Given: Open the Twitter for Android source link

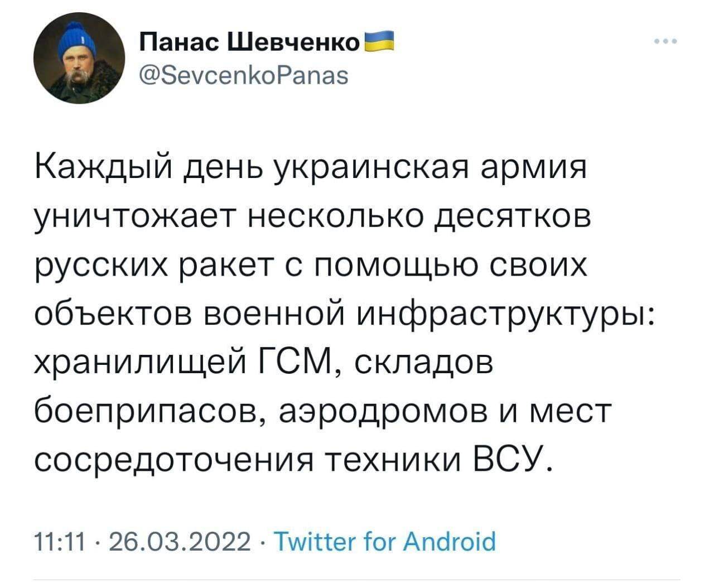Looking at the screenshot, I should pos(385,541).
